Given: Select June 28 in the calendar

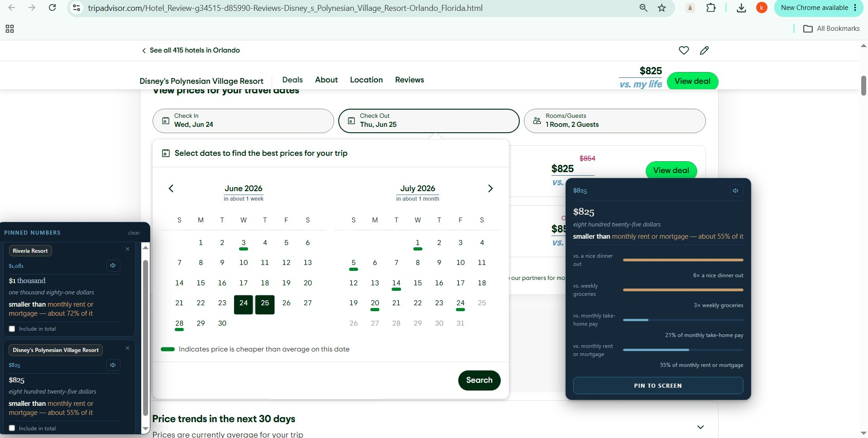Looking at the screenshot, I should coord(179,324).
